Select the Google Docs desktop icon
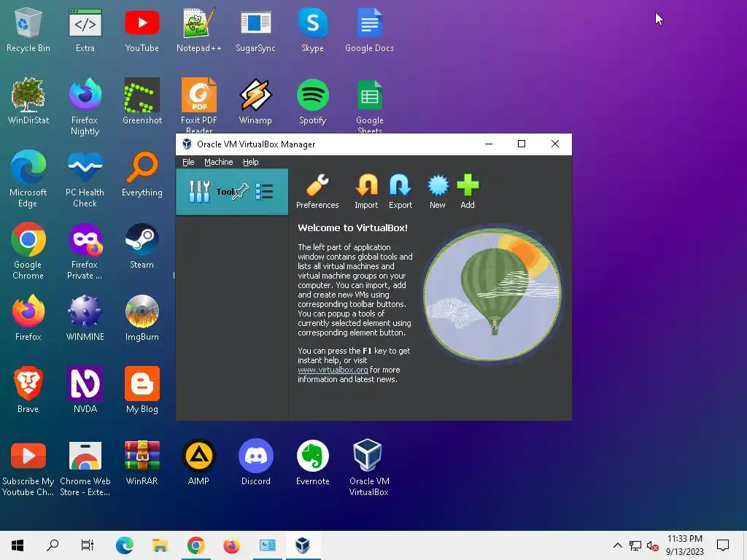 click(x=369, y=29)
